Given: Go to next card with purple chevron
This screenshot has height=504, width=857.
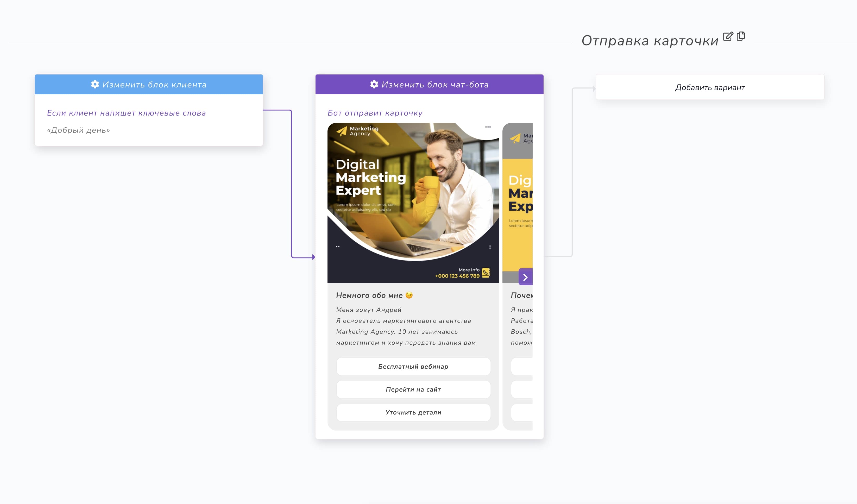Looking at the screenshot, I should click(525, 277).
